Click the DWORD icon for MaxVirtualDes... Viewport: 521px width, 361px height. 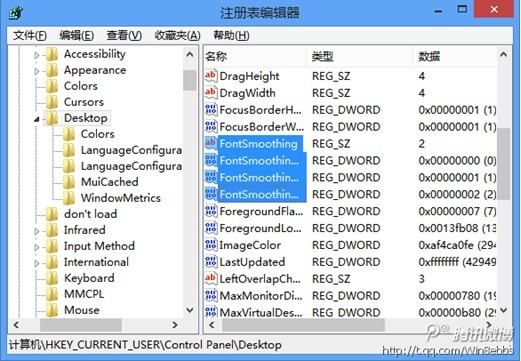pos(211,312)
